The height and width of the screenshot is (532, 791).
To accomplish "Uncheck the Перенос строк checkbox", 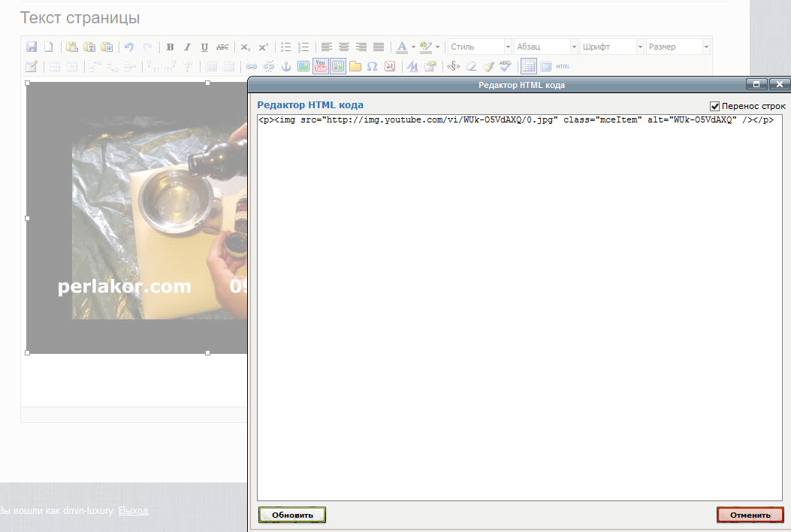I will pos(714,106).
